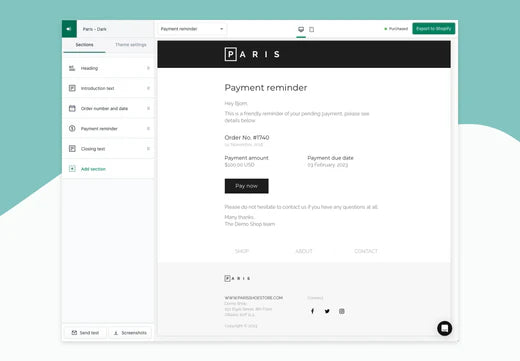Screen dimensions: 520x361
Task: Click the 03 February 2023 due date
Action: (x=327, y=165)
